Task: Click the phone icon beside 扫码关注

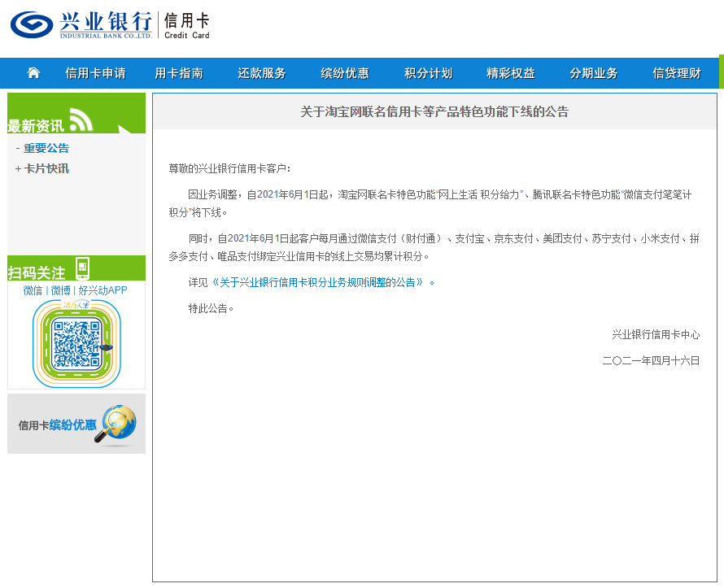Action: point(82,268)
